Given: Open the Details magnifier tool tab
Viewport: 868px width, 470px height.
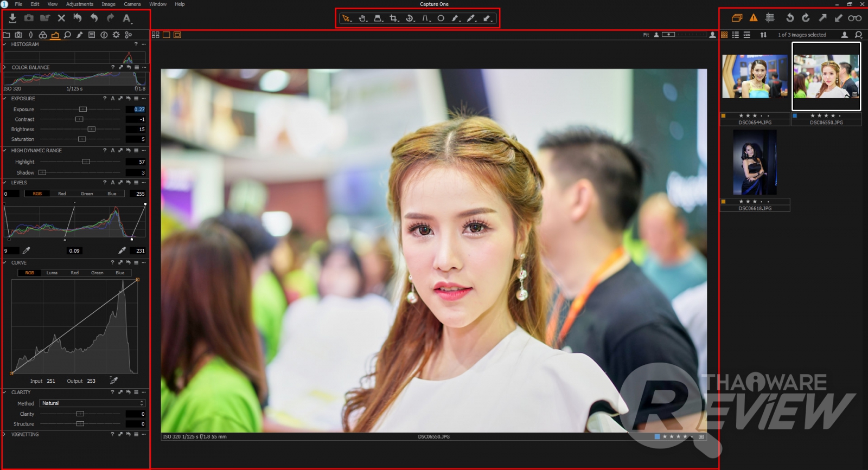Looking at the screenshot, I should coord(67,35).
